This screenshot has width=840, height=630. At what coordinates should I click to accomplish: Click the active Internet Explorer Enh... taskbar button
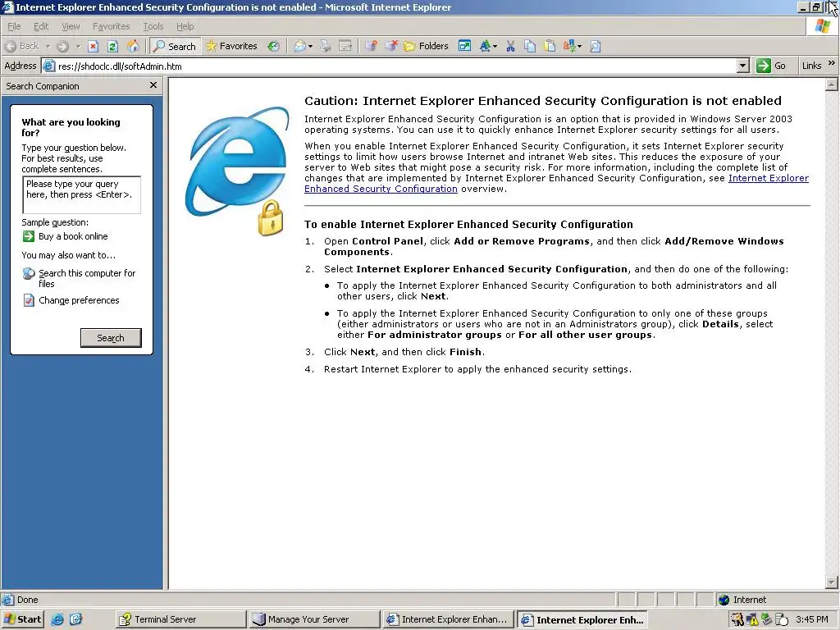582,619
